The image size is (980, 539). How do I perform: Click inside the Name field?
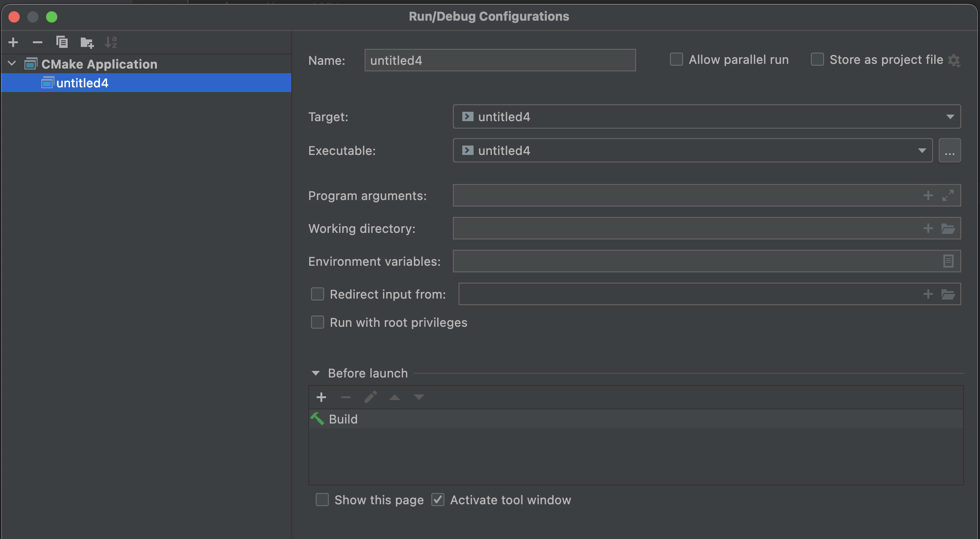(499, 60)
